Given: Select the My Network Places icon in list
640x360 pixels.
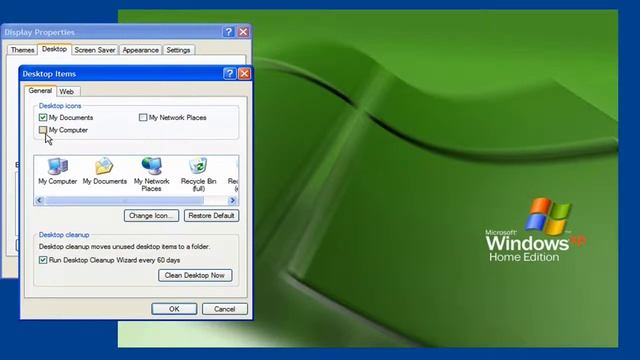Looking at the screenshot, I should pos(151,174).
